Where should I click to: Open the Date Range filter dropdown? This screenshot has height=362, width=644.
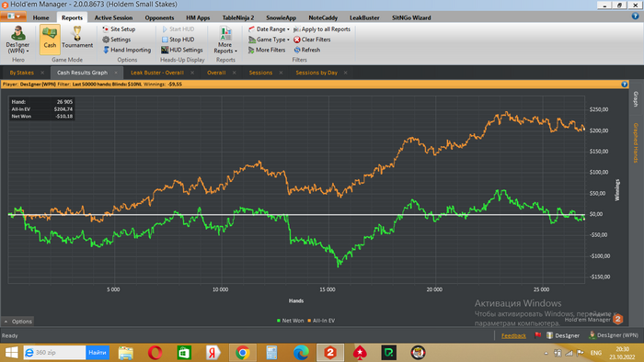coord(269,29)
